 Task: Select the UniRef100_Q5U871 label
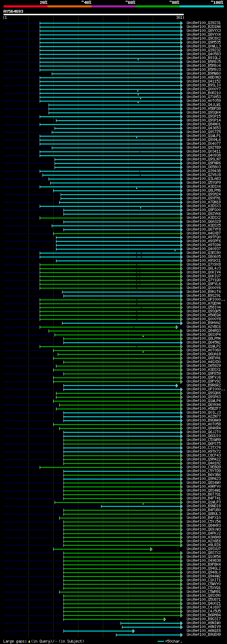pyautogui.click(x=204, y=600)
